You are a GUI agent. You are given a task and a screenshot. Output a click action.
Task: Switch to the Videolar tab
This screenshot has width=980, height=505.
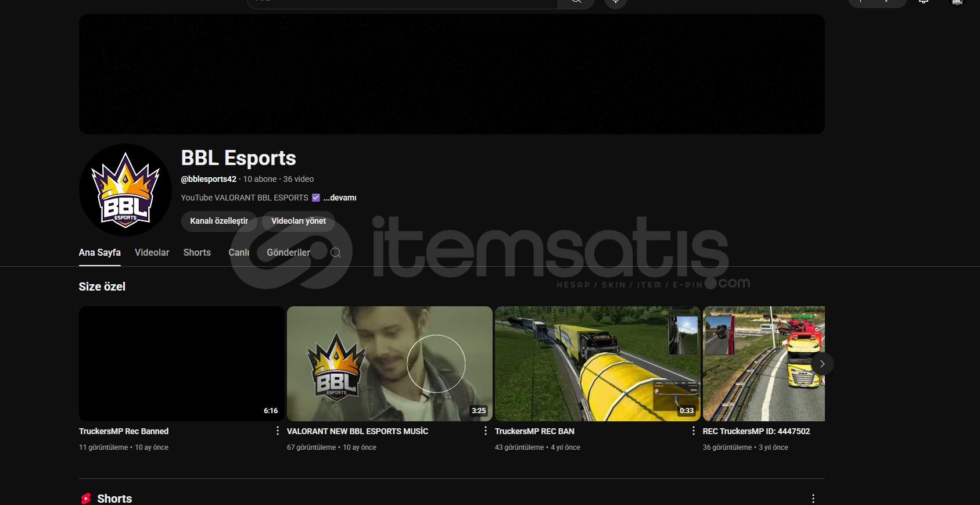click(x=152, y=253)
